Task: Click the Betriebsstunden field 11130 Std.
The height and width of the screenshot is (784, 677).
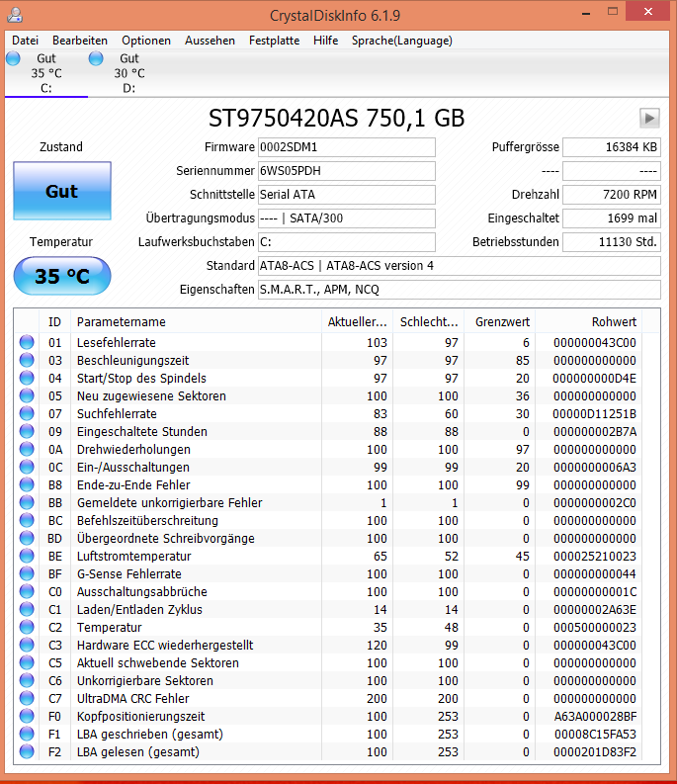Action: [612, 242]
